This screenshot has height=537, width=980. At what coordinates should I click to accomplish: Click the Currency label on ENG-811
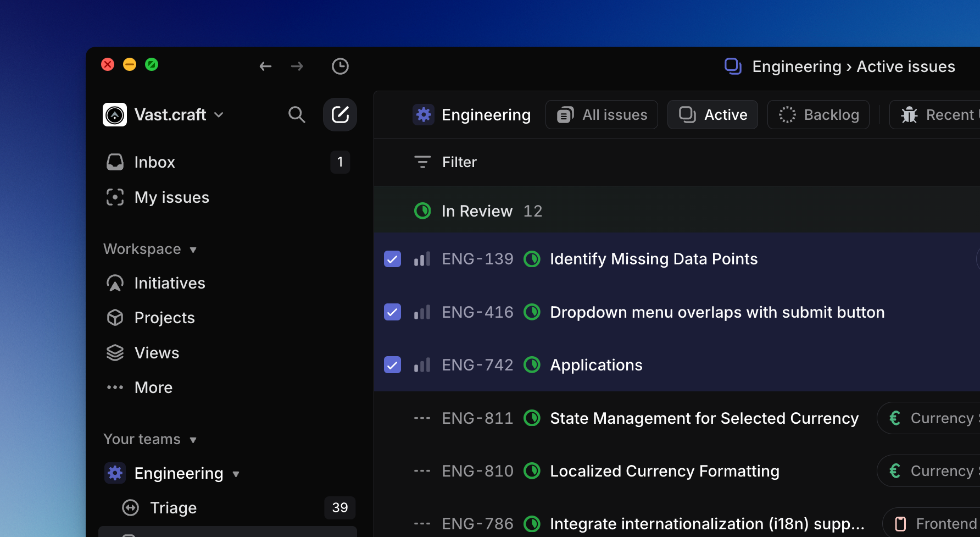pos(934,418)
